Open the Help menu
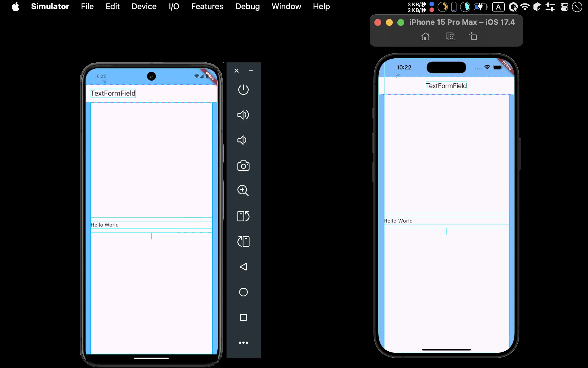The image size is (588, 368). pyautogui.click(x=321, y=6)
